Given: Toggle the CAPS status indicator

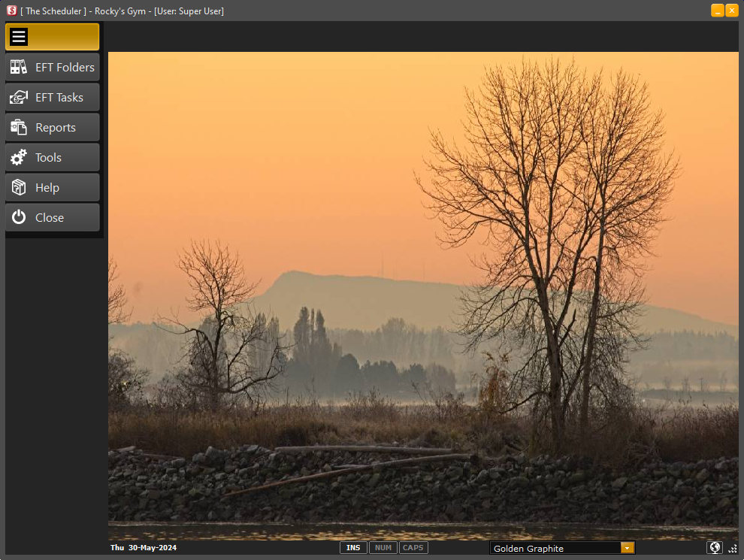Looking at the screenshot, I should (413, 548).
